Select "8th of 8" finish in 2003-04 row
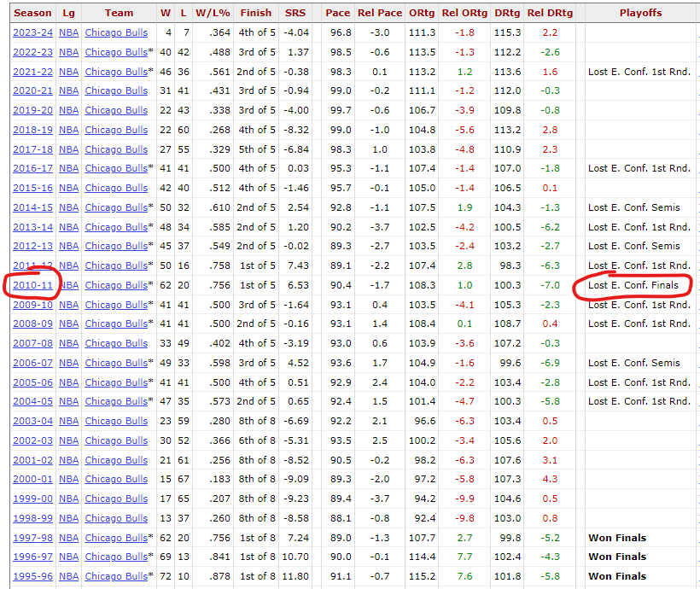Screen dimensions: 700x589 tap(257, 421)
